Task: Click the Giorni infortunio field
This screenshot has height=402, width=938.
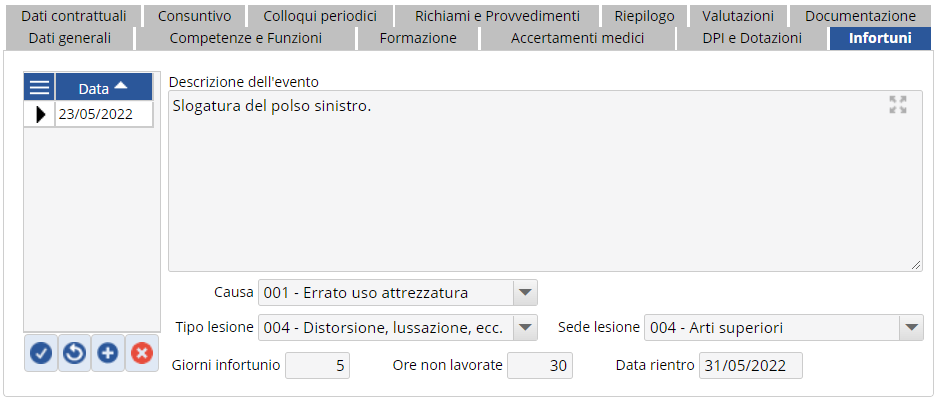Action: pyautogui.click(x=317, y=366)
